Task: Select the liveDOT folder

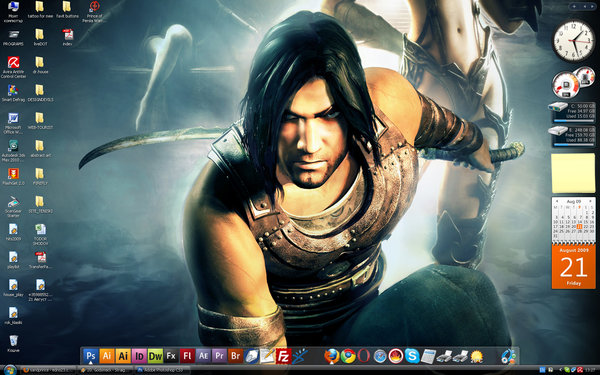Action: click(x=40, y=38)
